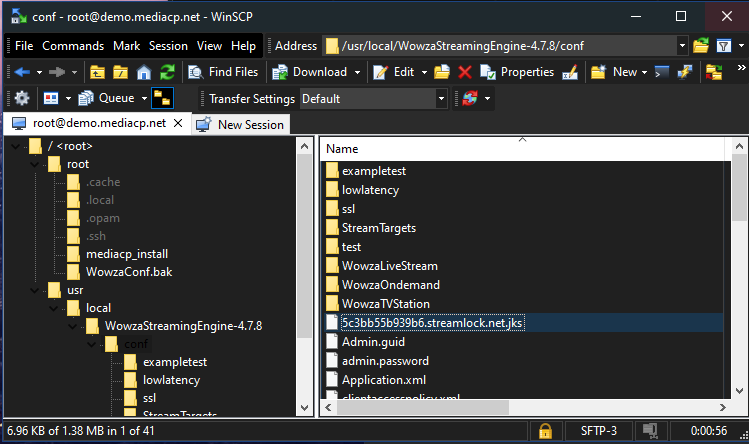Click the file Filter icon
Screen dimensions: 749x444
(724, 46)
